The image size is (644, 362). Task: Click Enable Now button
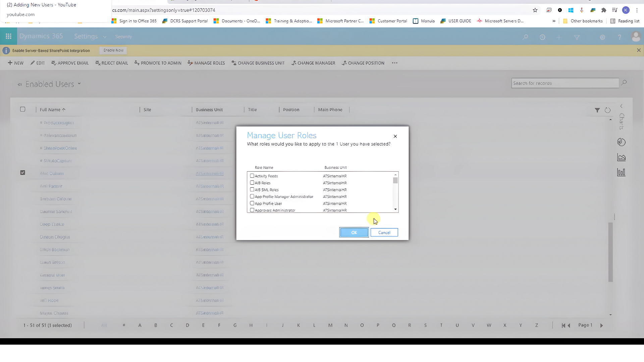[113, 50]
